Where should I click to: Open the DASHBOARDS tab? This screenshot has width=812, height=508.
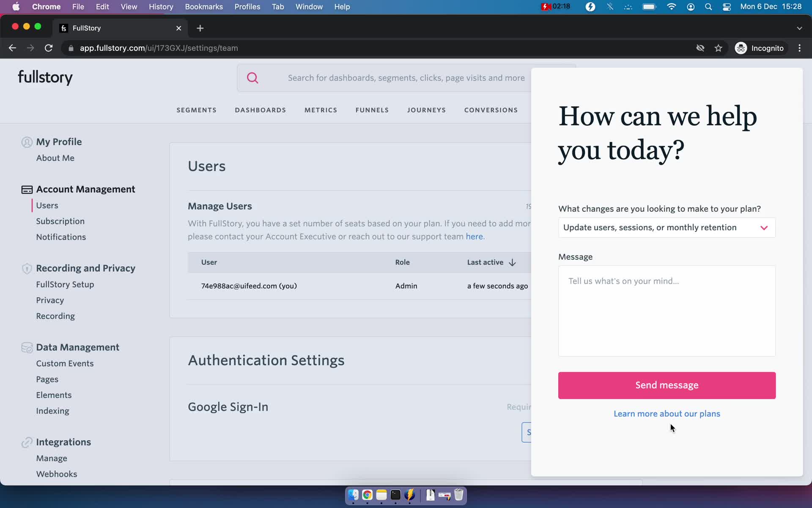(x=261, y=110)
